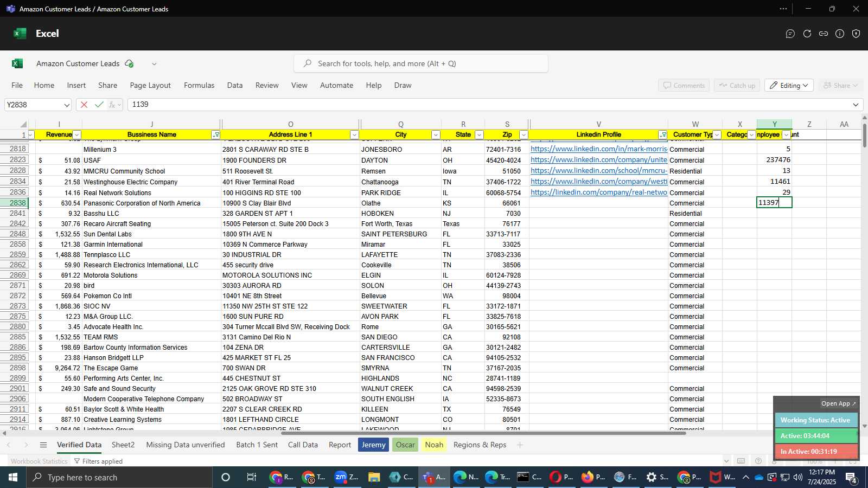Screen dimensions: 868x488
Task: Click the next sheet navigation arrow
Action: tap(25, 445)
